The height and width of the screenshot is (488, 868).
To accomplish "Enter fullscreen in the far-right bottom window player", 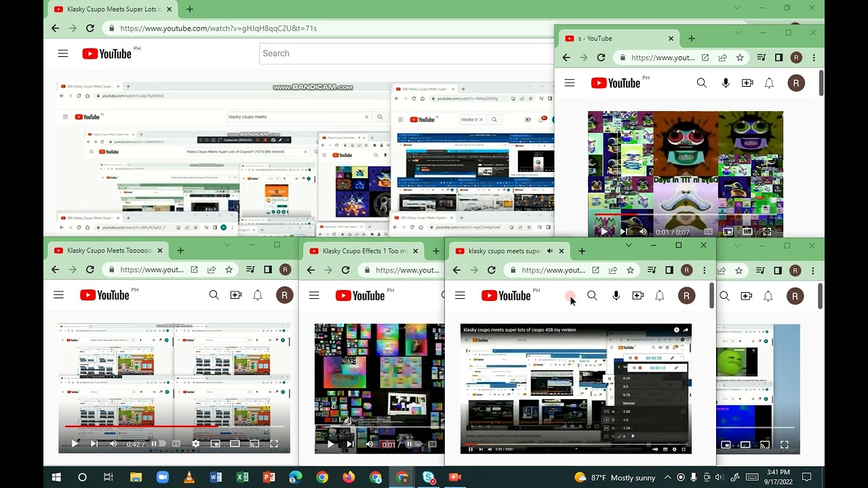I will click(784, 445).
